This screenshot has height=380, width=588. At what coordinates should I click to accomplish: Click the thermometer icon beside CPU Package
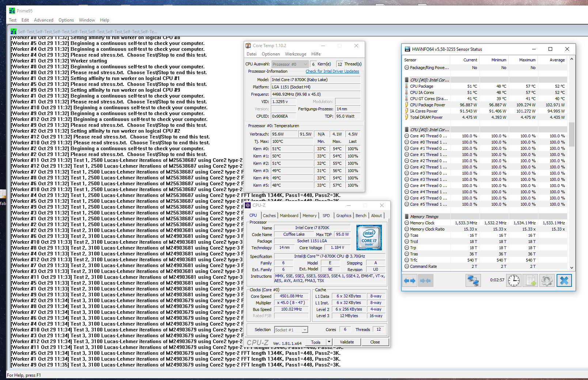pos(406,86)
